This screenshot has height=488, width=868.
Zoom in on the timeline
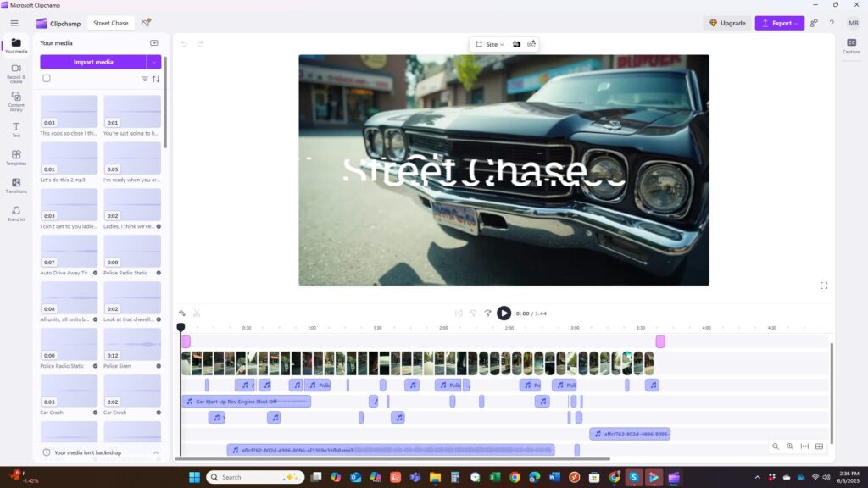pyautogui.click(x=790, y=446)
